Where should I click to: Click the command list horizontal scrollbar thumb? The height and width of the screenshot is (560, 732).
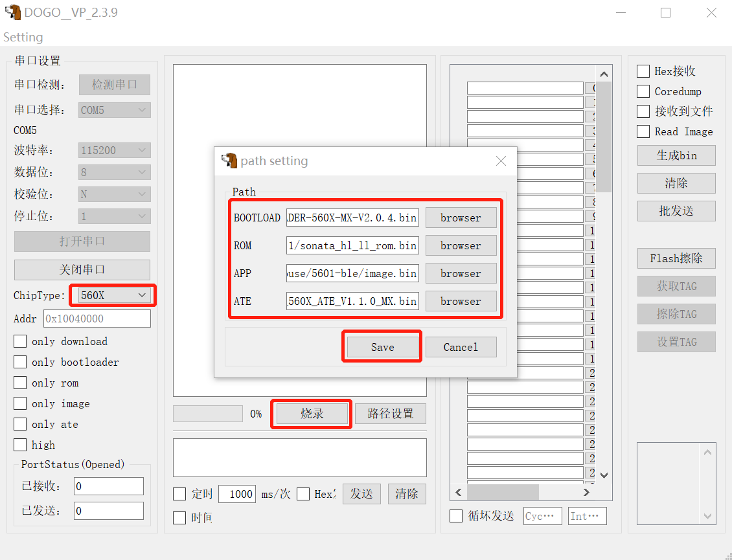[503, 492]
